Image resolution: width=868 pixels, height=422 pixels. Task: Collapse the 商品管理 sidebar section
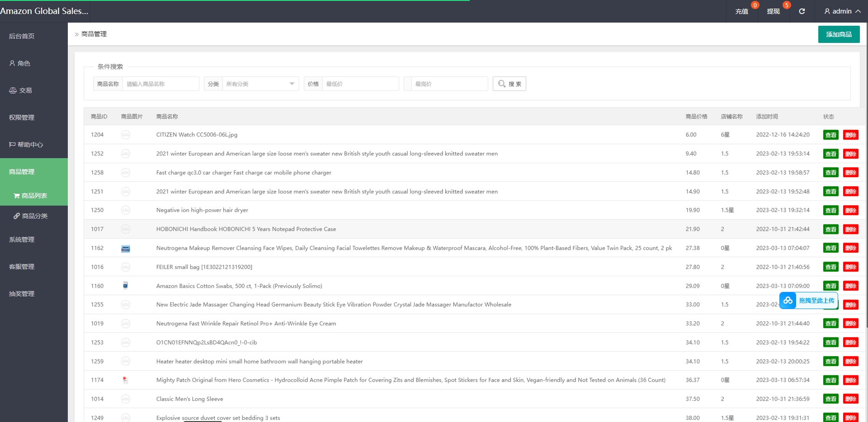coord(34,172)
